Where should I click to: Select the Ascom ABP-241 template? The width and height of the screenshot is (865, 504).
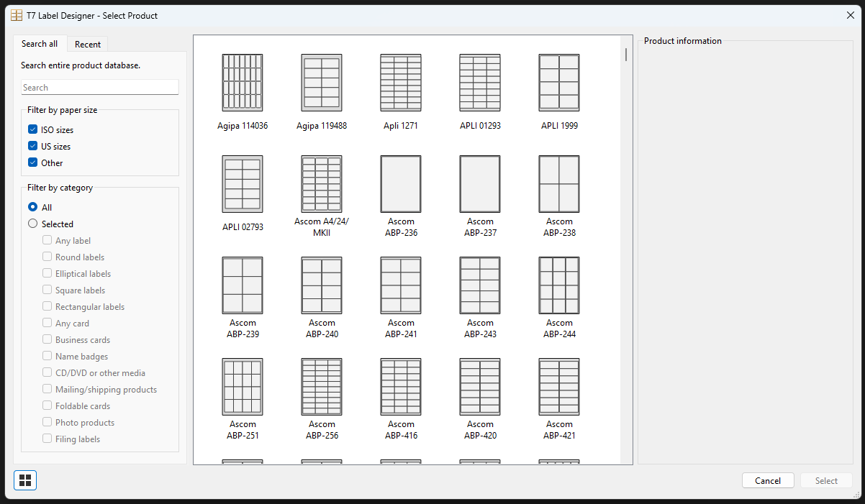click(401, 285)
